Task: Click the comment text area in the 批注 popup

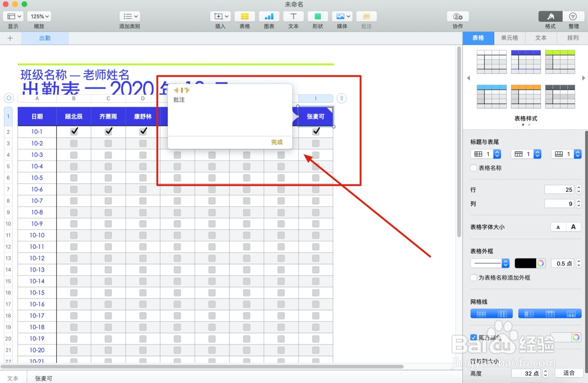Action: point(230,116)
